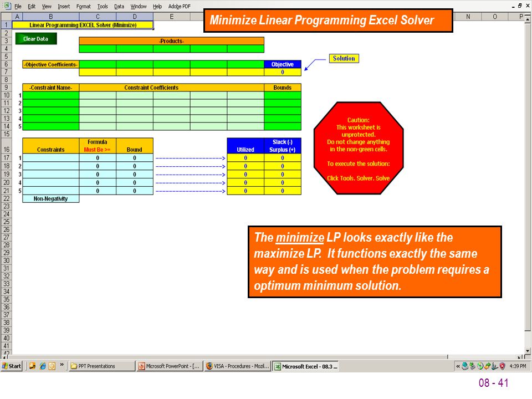Viewport: 532px width, 399px height.
Task: Click the vertical scrollbar up arrow
Action: pyautogui.click(x=528, y=20)
